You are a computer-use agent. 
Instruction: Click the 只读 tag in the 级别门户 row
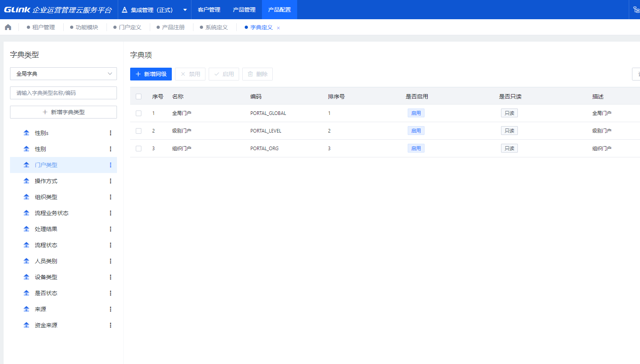509,131
